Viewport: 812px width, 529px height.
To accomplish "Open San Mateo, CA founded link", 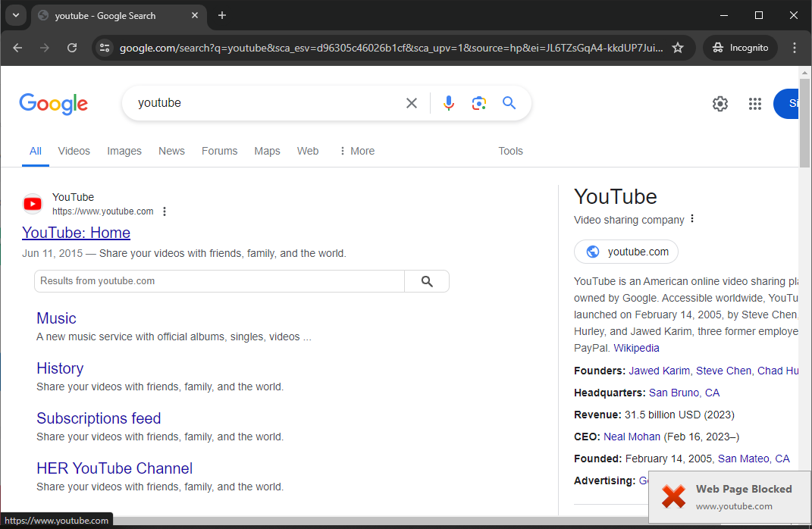I will [x=754, y=459].
